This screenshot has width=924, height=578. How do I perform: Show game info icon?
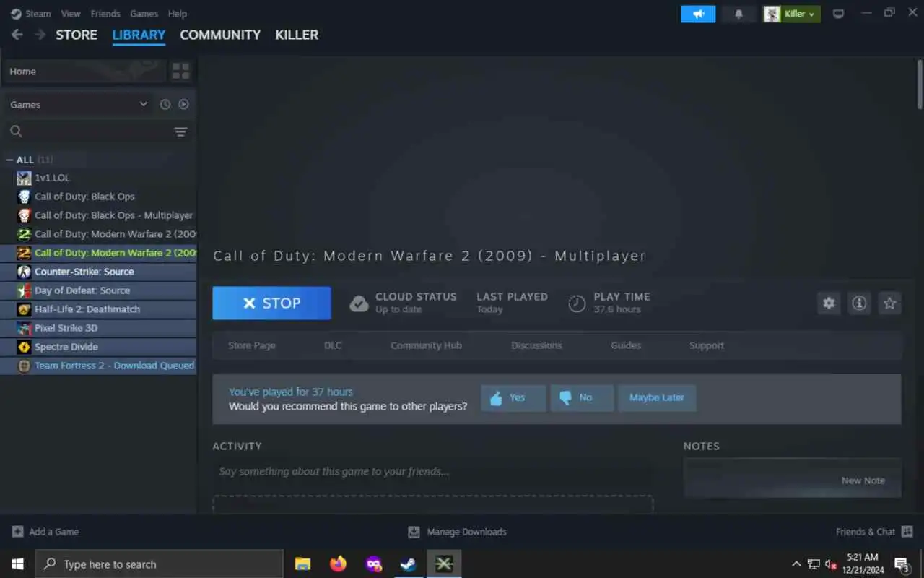(859, 303)
